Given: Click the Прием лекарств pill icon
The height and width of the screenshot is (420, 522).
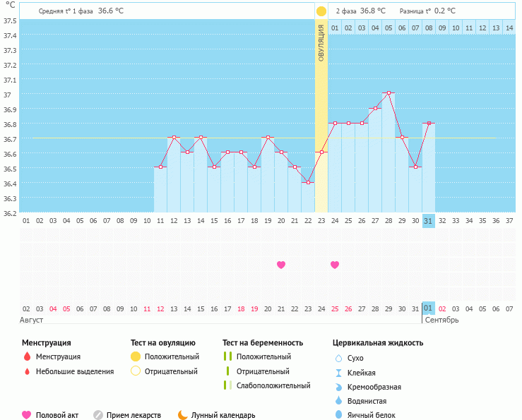Looking at the screenshot, I should click(98, 415).
